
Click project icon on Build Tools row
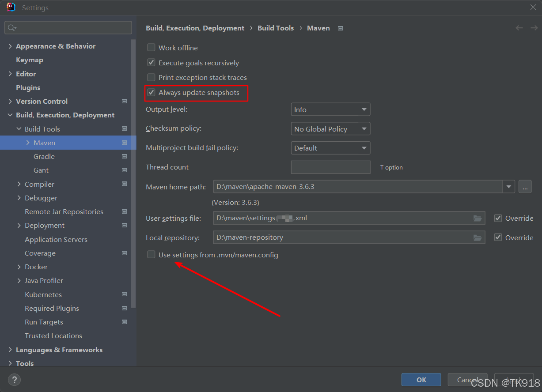pyautogui.click(x=124, y=129)
